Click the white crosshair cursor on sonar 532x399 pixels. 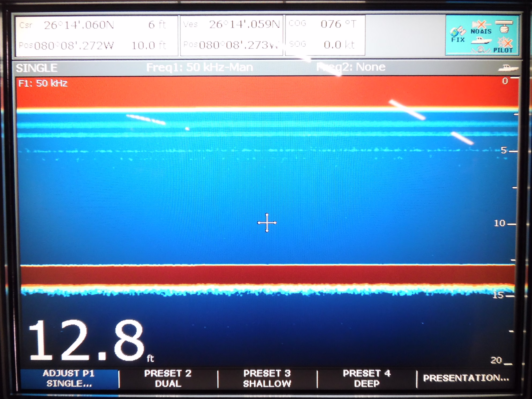click(267, 223)
